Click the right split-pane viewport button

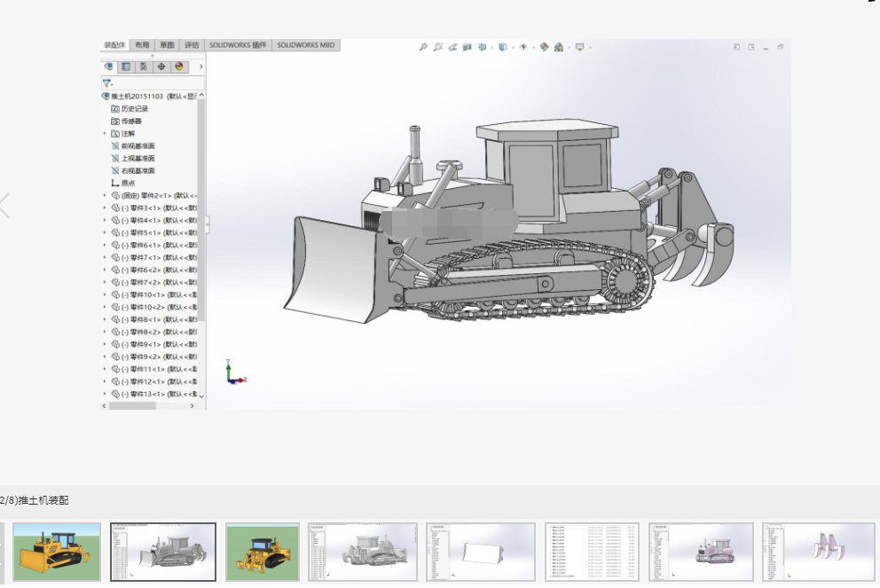point(750,47)
